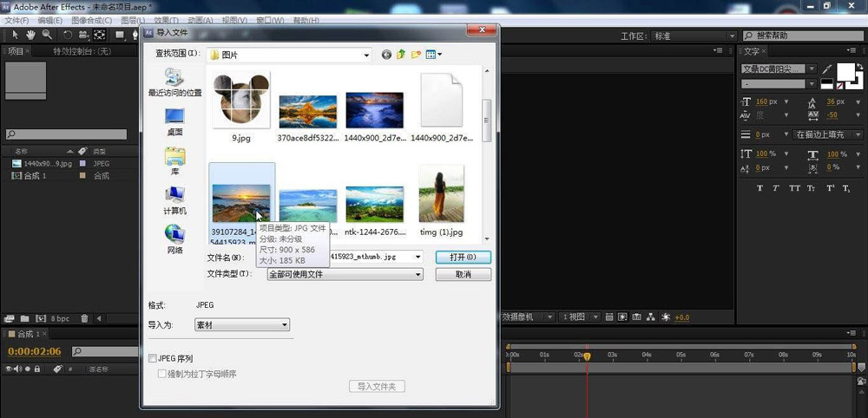Click the eyedropper in the text panel
The width and height of the screenshot is (868, 418).
[826, 69]
